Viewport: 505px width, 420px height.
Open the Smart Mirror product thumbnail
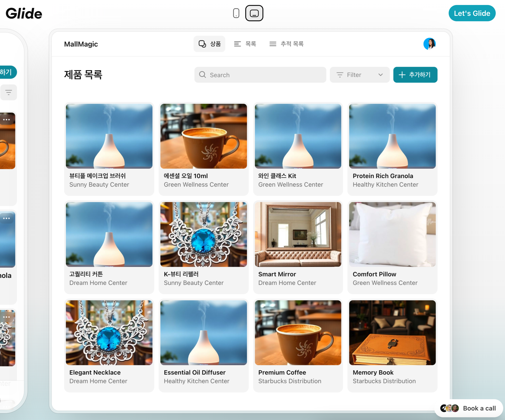coord(298,234)
